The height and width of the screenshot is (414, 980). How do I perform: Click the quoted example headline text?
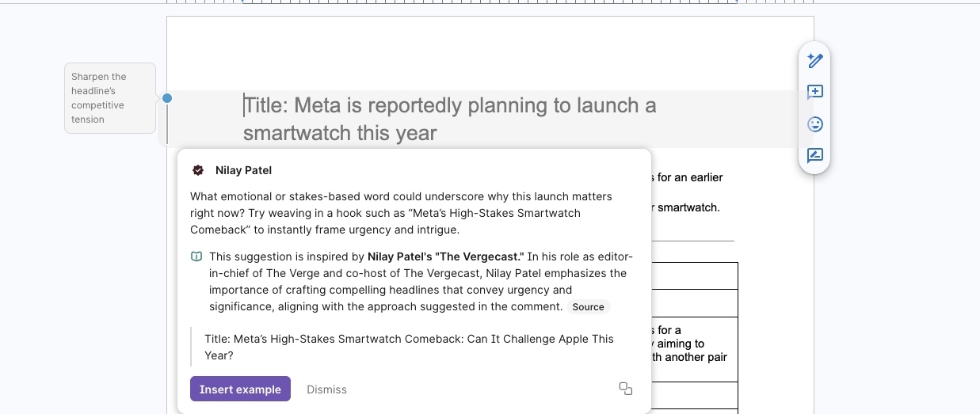coord(409,347)
